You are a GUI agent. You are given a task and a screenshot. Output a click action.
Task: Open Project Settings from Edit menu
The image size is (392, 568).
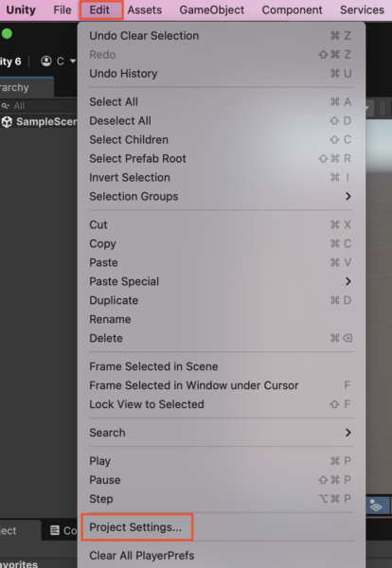tap(135, 527)
